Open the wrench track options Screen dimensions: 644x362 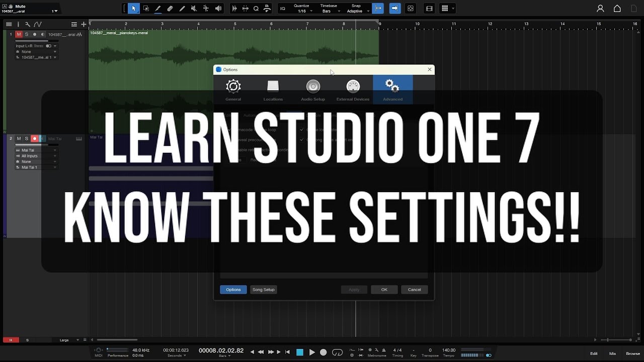coord(27,24)
